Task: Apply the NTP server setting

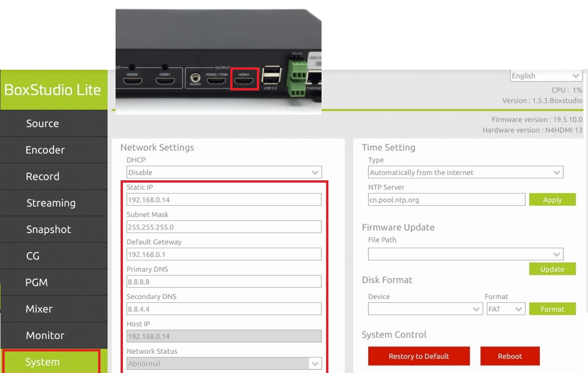Action: tap(552, 200)
